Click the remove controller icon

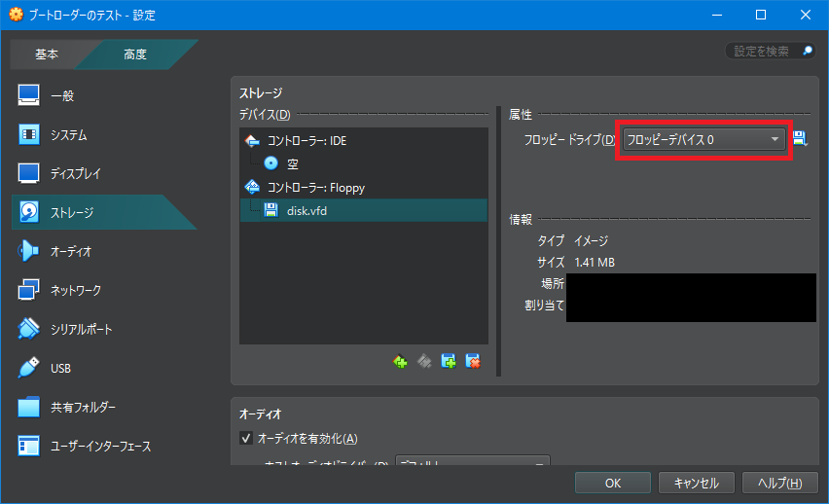point(424,362)
